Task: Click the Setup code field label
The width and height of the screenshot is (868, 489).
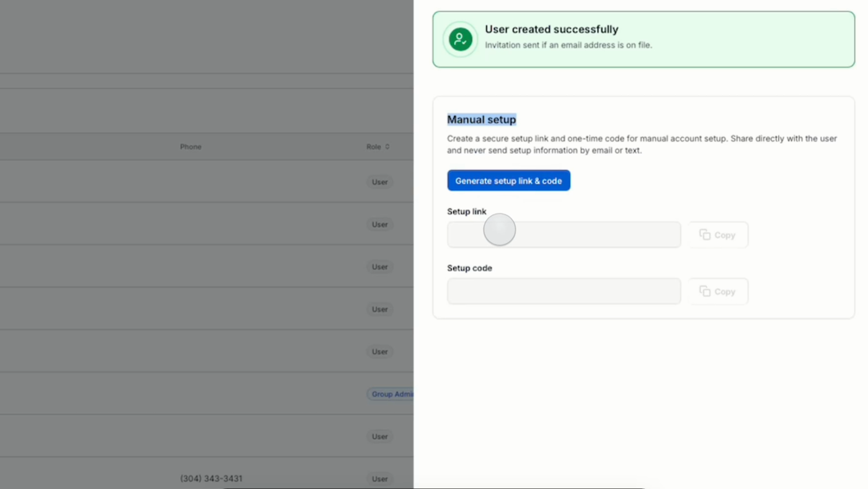Action: pyautogui.click(x=469, y=268)
